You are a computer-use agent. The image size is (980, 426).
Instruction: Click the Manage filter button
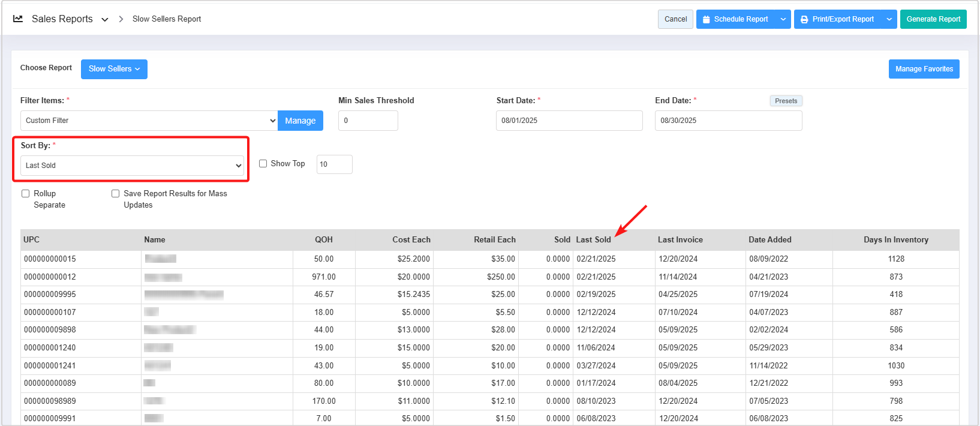point(300,121)
